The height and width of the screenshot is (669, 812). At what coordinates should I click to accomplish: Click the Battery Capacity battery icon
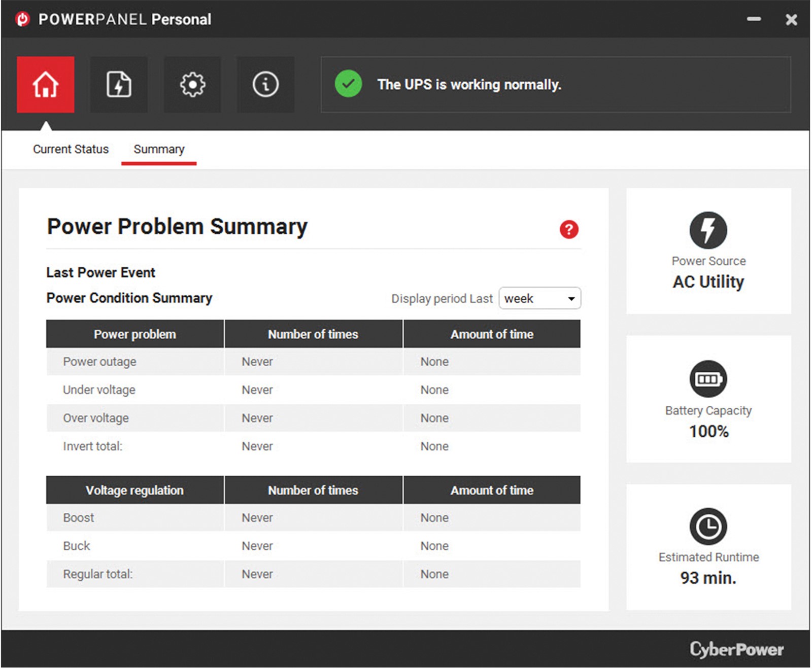coord(708,379)
